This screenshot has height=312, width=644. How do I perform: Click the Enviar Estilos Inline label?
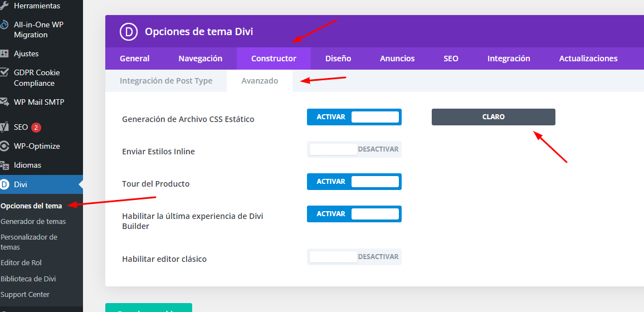click(x=159, y=152)
